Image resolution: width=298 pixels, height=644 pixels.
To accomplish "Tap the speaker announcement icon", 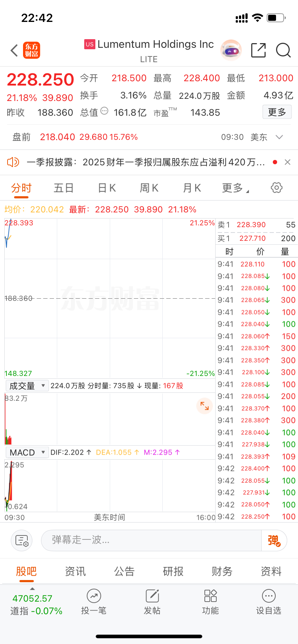I will pyautogui.click(x=13, y=162).
